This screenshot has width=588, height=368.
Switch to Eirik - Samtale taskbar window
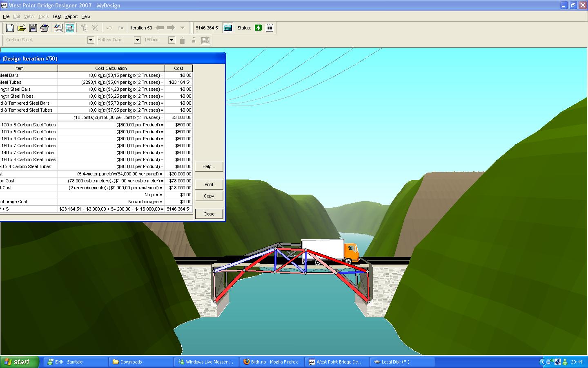click(76, 362)
